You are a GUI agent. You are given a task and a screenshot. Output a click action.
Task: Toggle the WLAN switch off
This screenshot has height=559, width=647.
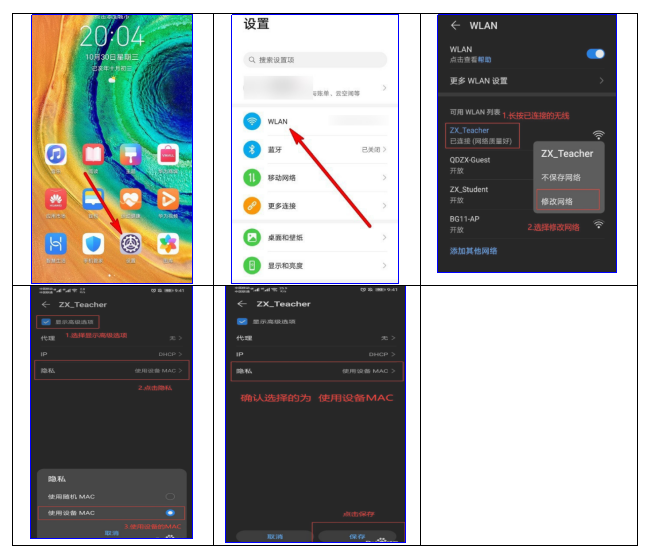point(595,53)
